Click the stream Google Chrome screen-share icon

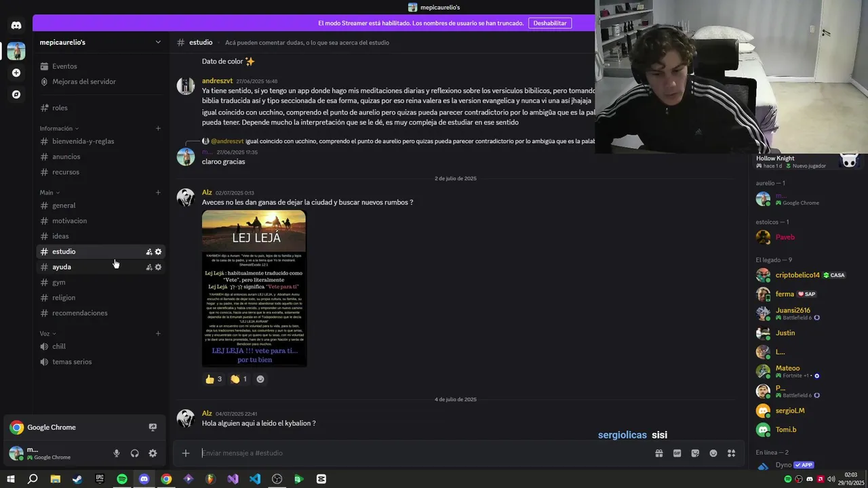[153, 427]
